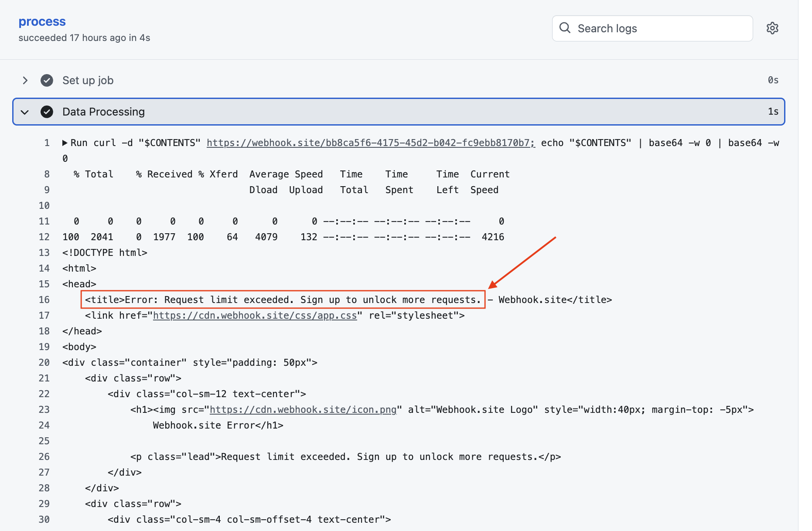Open the cdn.webhook.site icon.png link

[303, 410]
